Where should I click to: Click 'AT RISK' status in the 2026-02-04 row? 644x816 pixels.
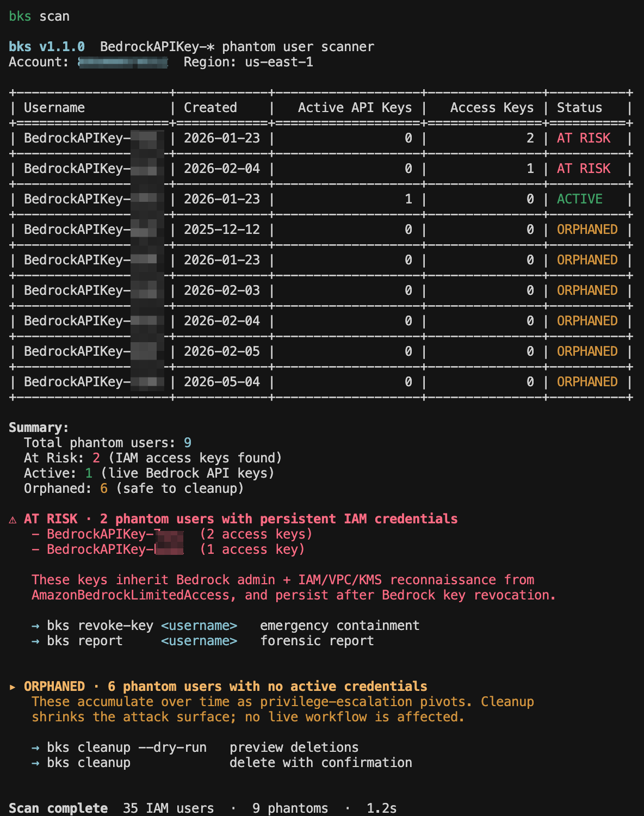point(584,169)
